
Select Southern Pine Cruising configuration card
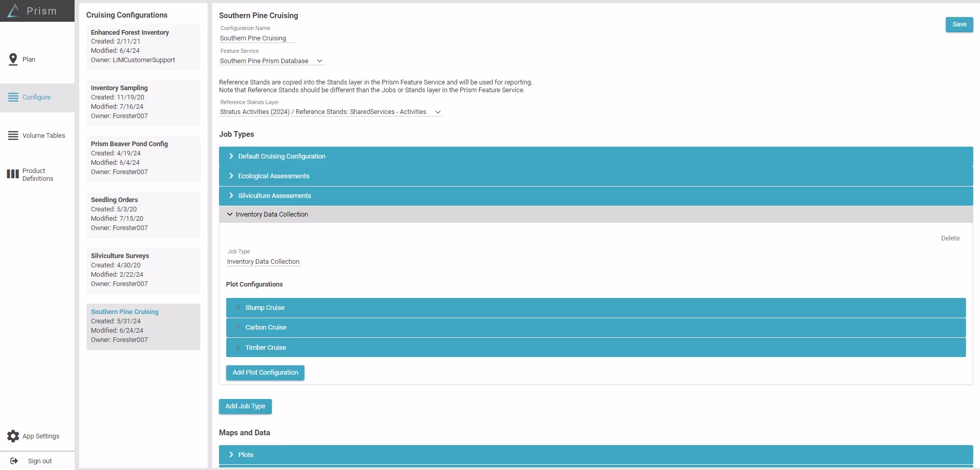(143, 326)
